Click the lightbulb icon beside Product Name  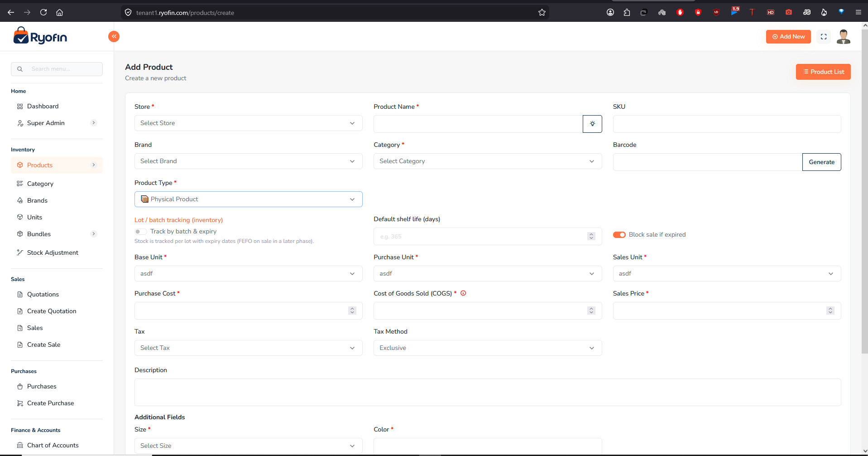[x=592, y=124]
